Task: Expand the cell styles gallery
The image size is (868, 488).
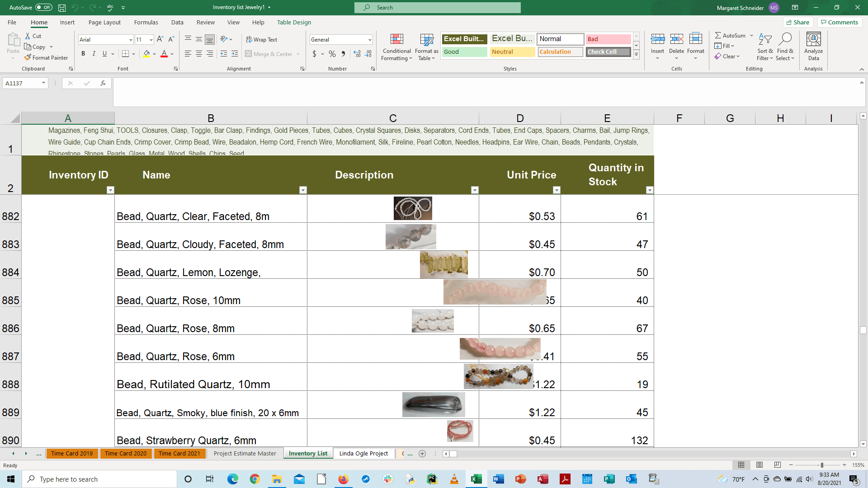Action: click(x=636, y=55)
